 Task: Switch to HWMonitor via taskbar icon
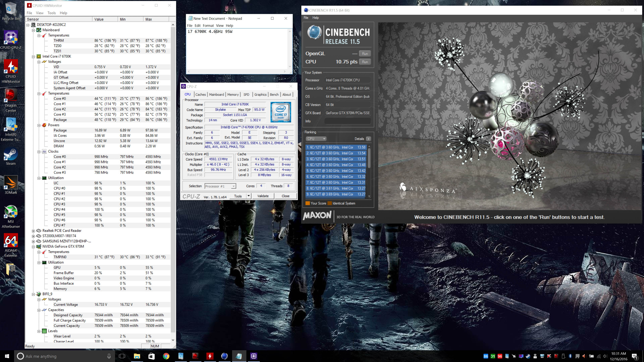pos(210,356)
